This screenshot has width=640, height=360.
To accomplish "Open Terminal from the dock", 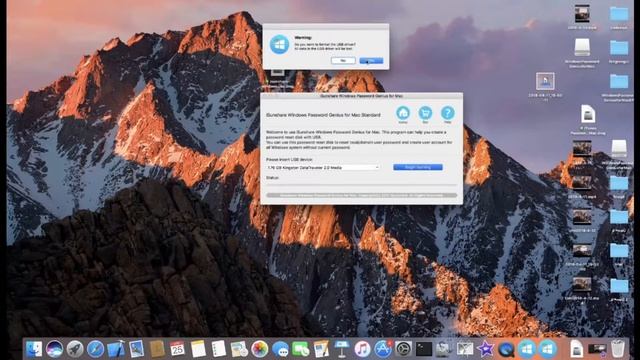I will tap(424, 349).
